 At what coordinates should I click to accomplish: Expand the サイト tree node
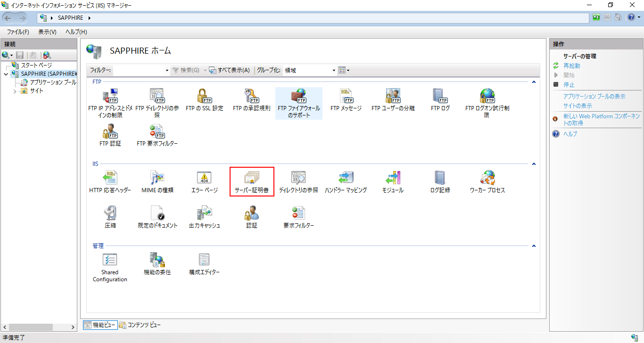15,91
